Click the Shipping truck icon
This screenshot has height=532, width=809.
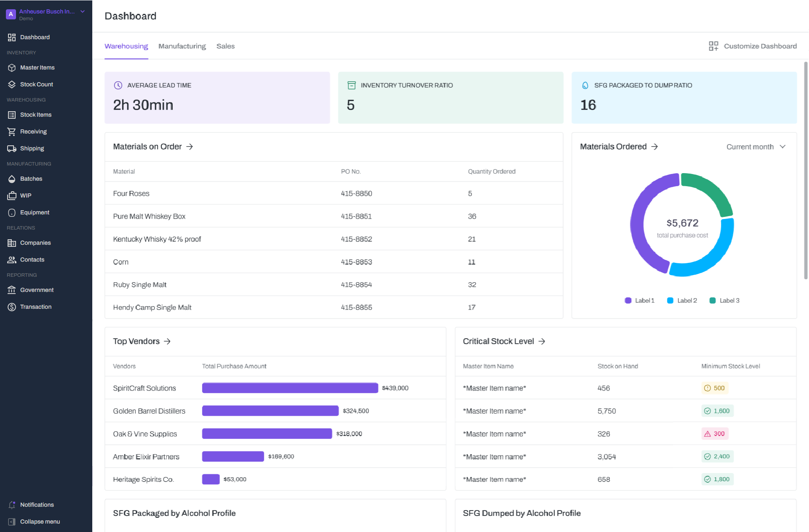(x=12, y=148)
